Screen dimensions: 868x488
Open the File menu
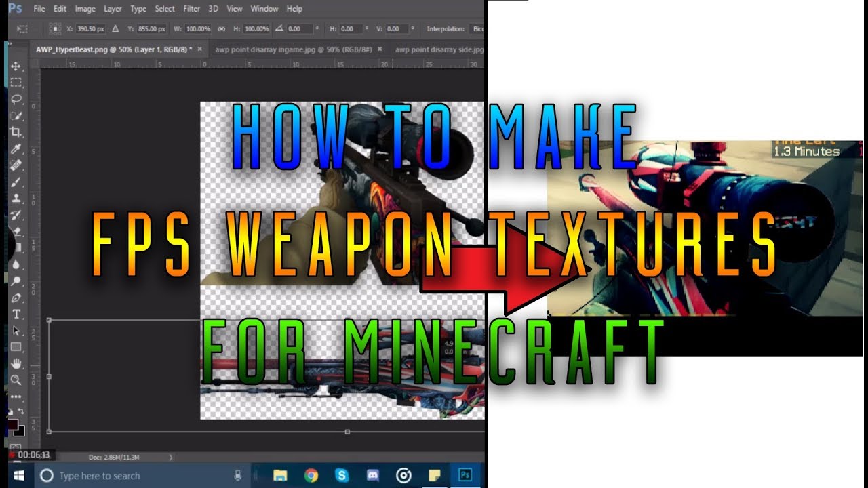(39, 9)
